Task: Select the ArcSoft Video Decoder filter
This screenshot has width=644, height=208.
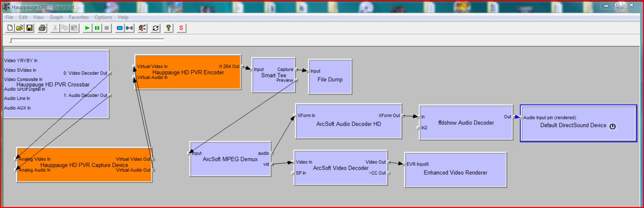Action: [341, 168]
